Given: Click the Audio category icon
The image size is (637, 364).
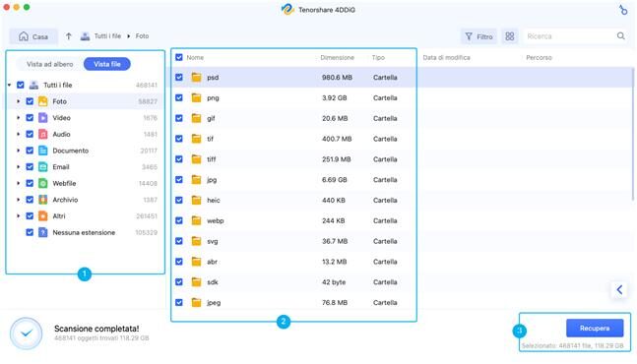Looking at the screenshot, I should 42,134.
